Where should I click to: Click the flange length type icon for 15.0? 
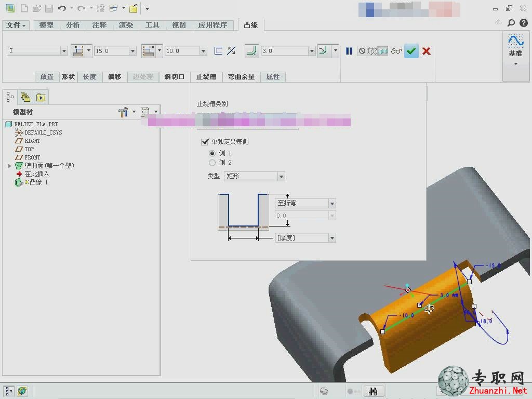tap(78, 51)
